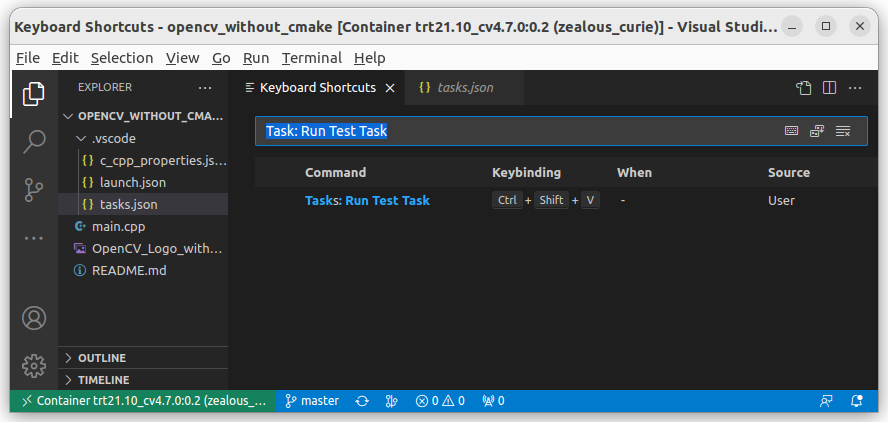Viewport: 888px width, 422px height.
Task: Open the Manage gear menu
Action: tap(33, 366)
